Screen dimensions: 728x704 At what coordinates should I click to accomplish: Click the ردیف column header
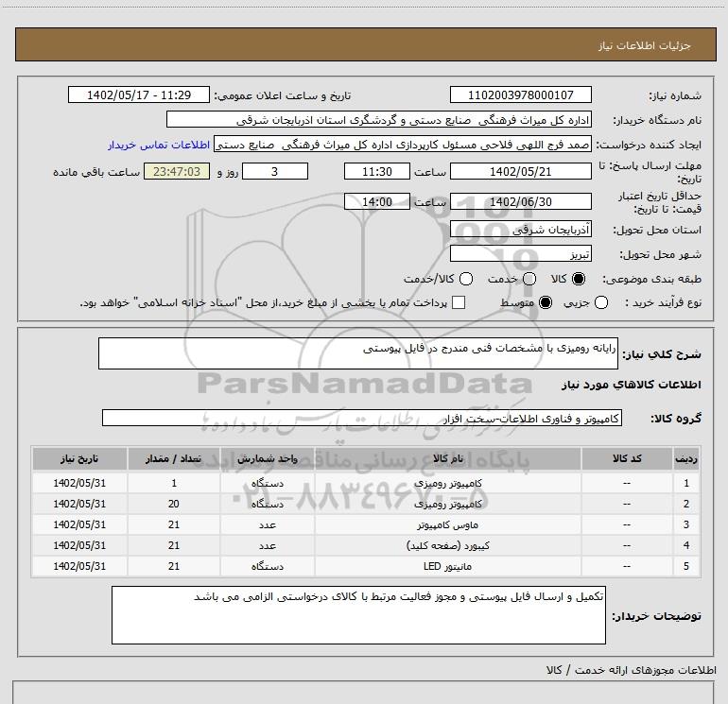pos(686,458)
